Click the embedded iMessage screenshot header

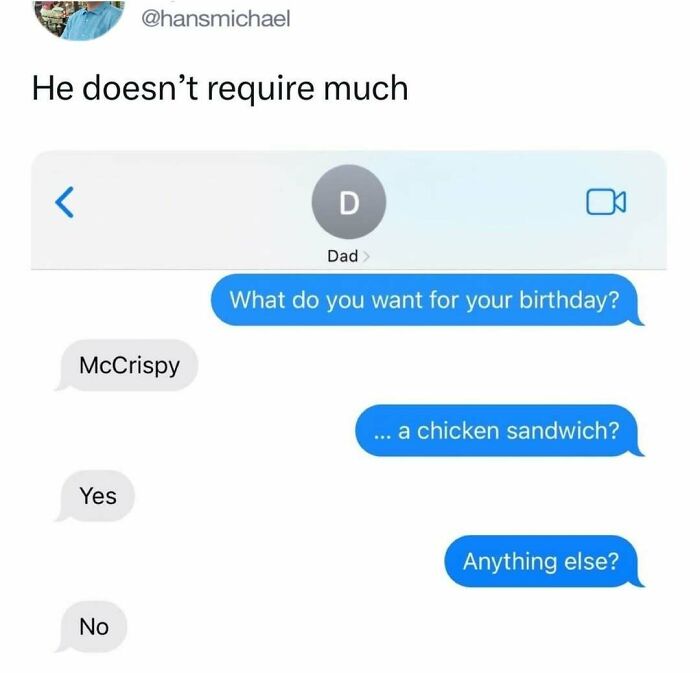click(x=349, y=210)
